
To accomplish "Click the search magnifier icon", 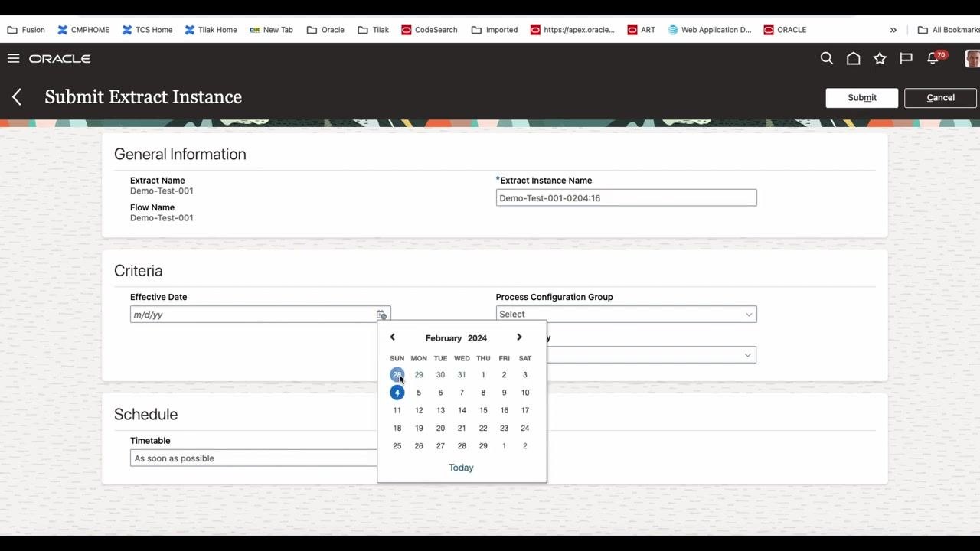I will pos(827,58).
